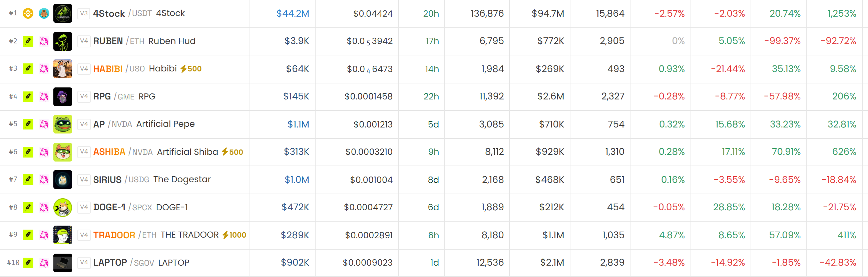Screen dimensions: 868x277
Task: Click the BNB chain icon in row #1
Action: coord(28,13)
